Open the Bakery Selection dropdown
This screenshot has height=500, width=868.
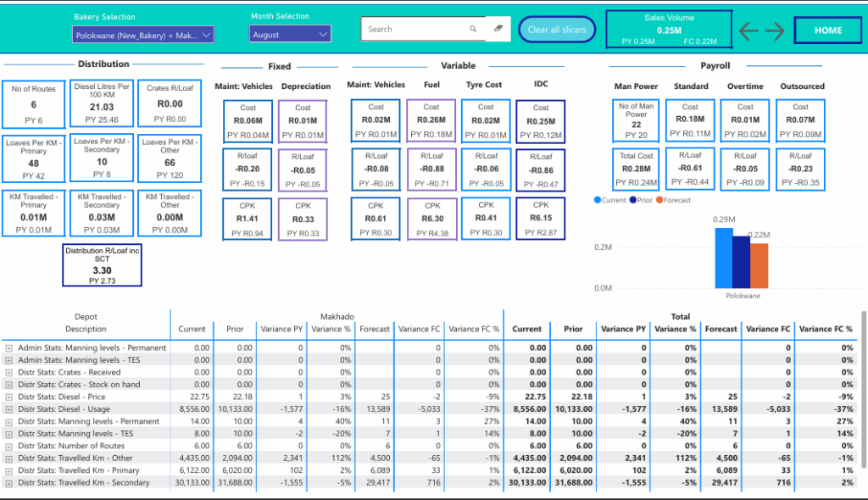[x=142, y=35]
